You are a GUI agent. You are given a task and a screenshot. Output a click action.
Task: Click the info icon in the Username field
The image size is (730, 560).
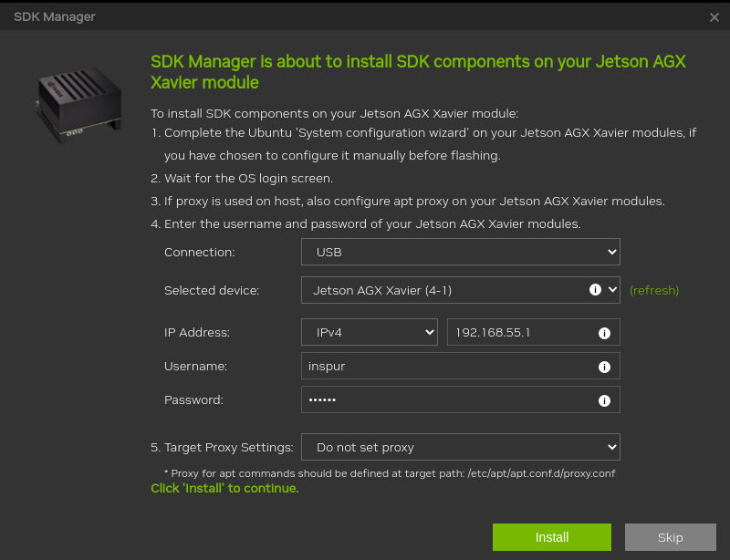pos(604,367)
